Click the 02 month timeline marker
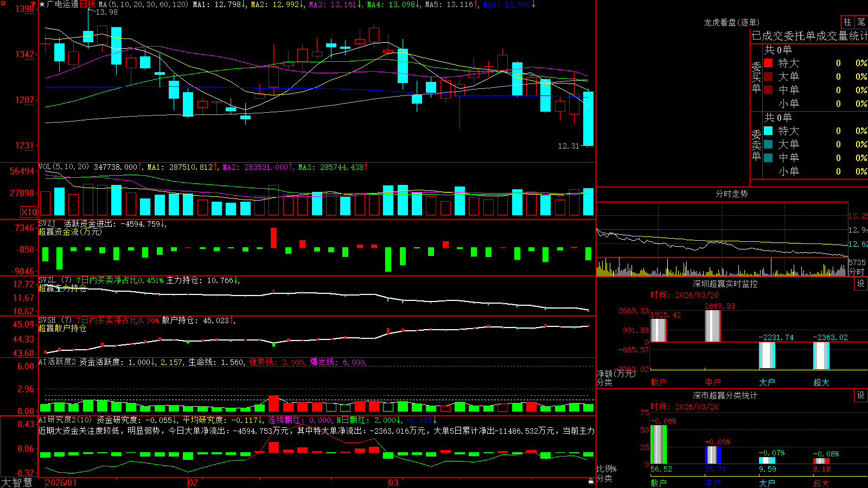868x488 pixels. click(193, 483)
